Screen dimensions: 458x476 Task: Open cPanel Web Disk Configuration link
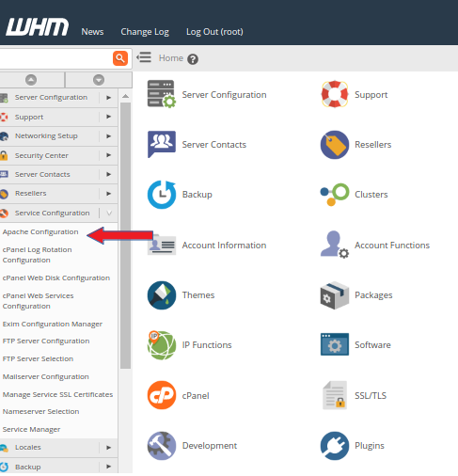coord(56,278)
